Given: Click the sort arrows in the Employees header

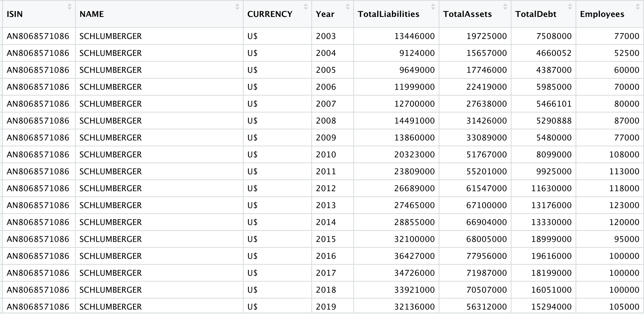Looking at the screenshot, I should click(637, 7).
